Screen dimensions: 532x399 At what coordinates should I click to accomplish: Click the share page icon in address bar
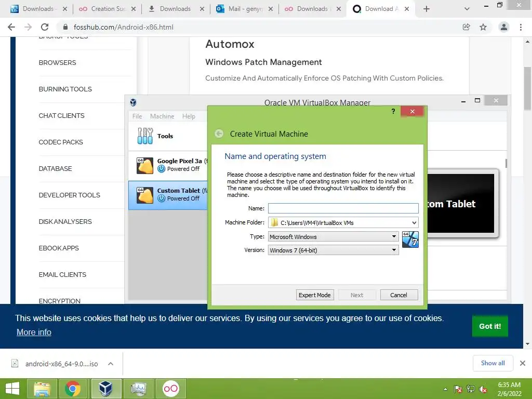click(x=467, y=27)
